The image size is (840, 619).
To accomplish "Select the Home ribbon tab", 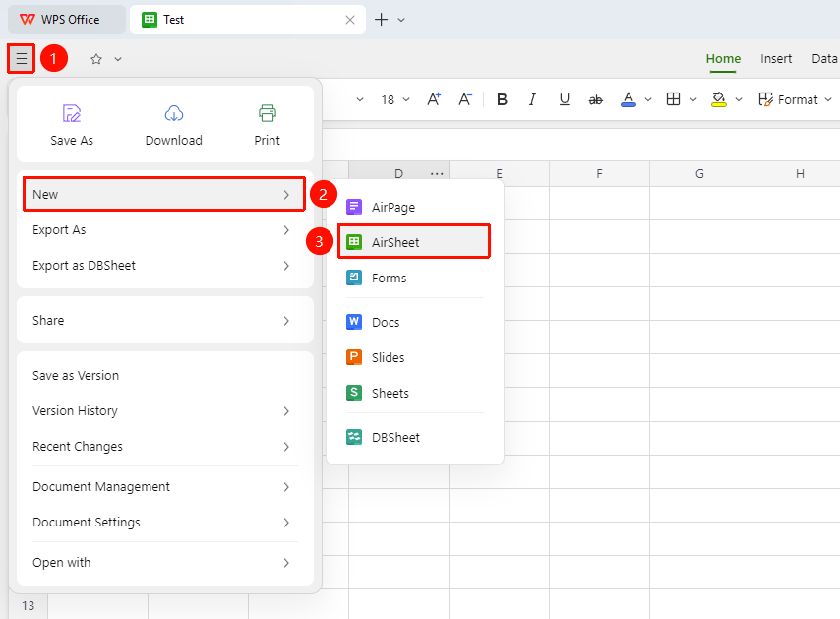I will [x=723, y=58].
